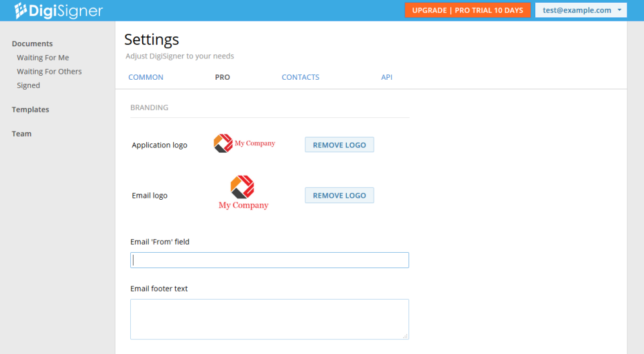Click the Email footer text area

(x=270, y=319)
